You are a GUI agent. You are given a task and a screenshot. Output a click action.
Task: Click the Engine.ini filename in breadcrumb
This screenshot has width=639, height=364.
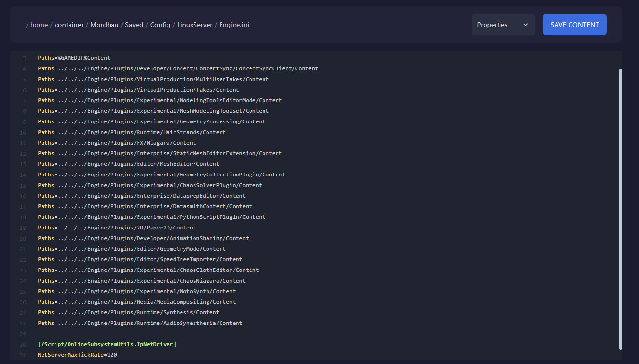[234, 25]
